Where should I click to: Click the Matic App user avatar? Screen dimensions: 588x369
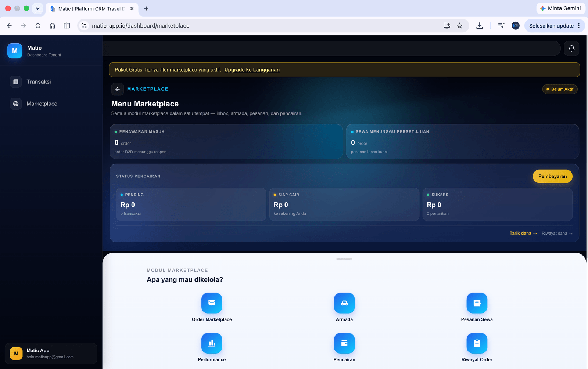16,354
